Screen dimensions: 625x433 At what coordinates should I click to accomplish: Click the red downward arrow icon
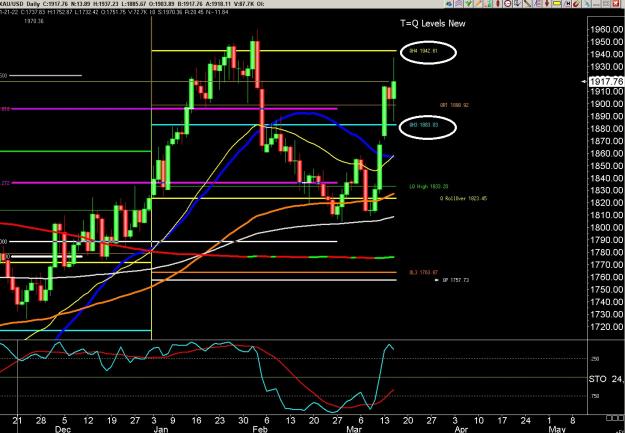[547, 4]
